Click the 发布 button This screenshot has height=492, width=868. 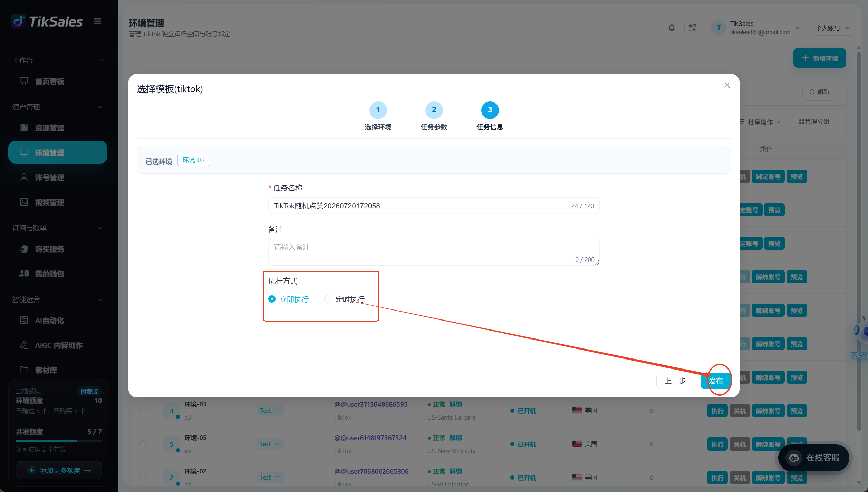715,381
